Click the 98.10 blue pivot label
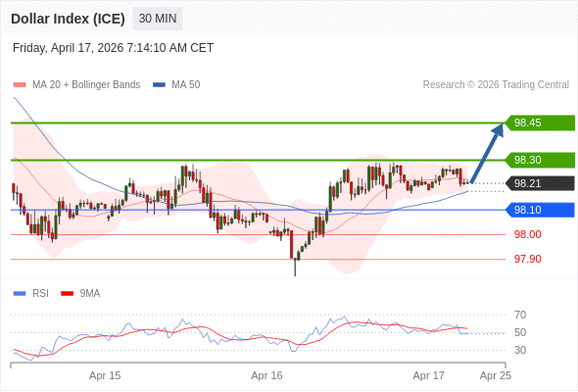 (x=540, y=210)
